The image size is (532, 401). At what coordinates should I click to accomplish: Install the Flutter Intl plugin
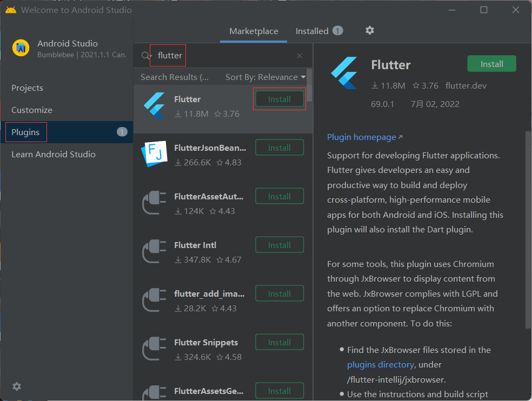(x=279, y=245)
